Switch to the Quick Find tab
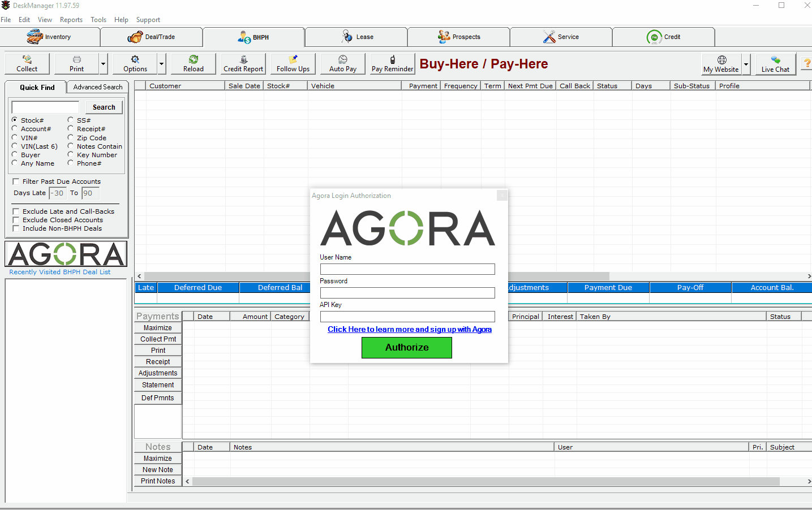 (37, 87)
